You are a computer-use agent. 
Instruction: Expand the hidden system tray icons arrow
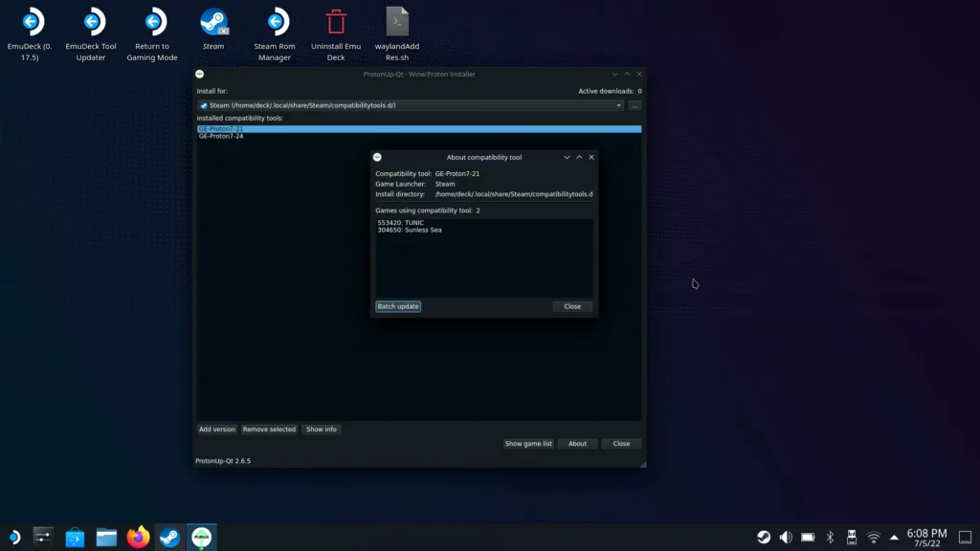click(895, 538)
